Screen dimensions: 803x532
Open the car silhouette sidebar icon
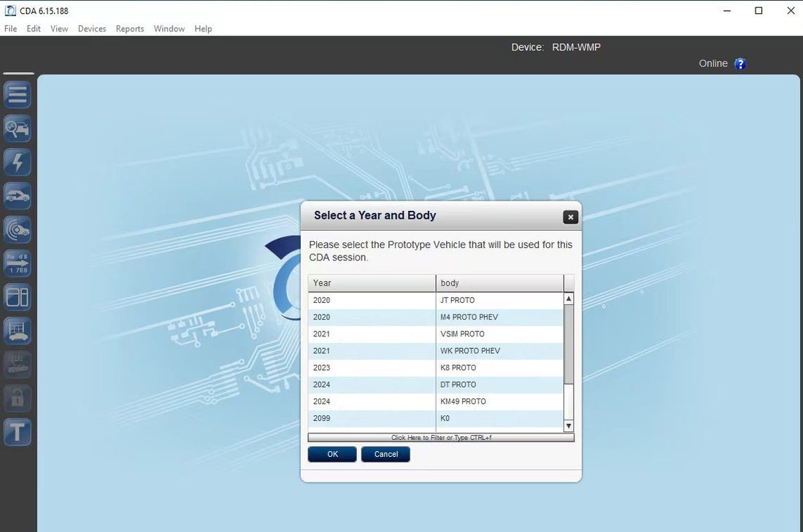[x=18, y=196]
